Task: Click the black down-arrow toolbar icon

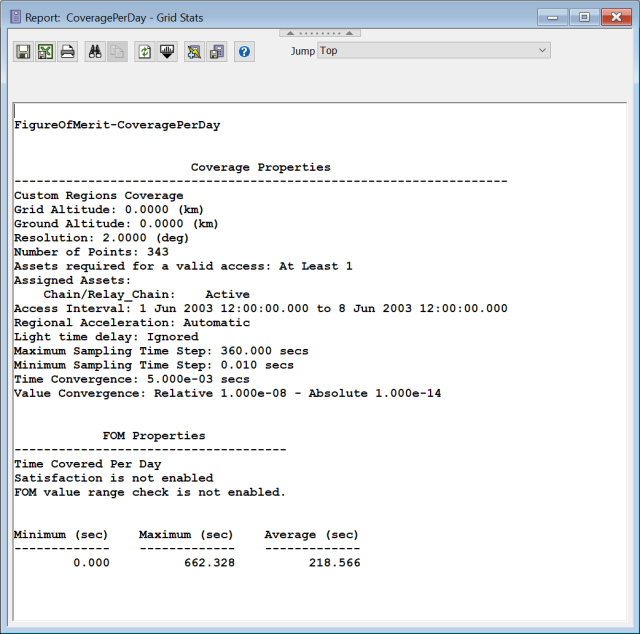Action: [x=167, y=52]
